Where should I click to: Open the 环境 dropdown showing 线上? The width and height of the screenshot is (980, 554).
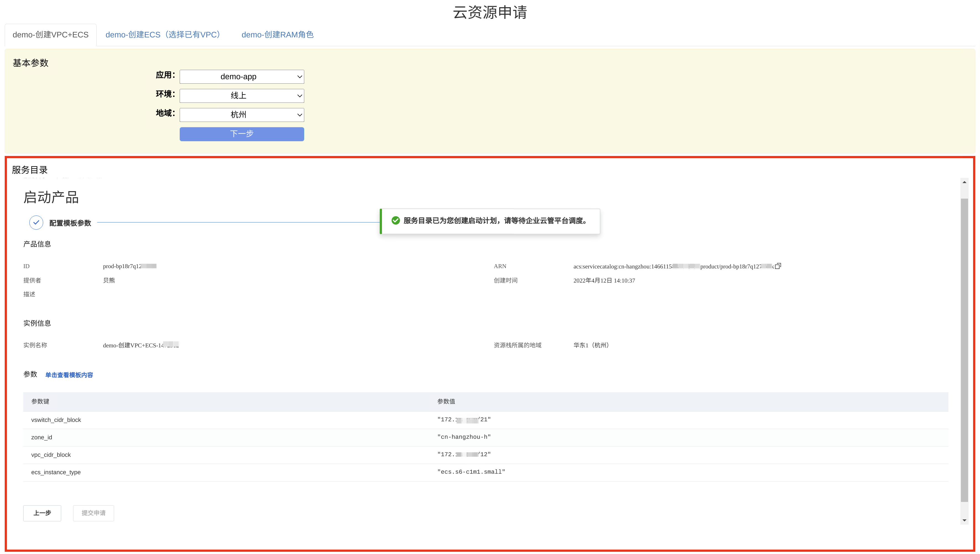click(x=242, y=96)
